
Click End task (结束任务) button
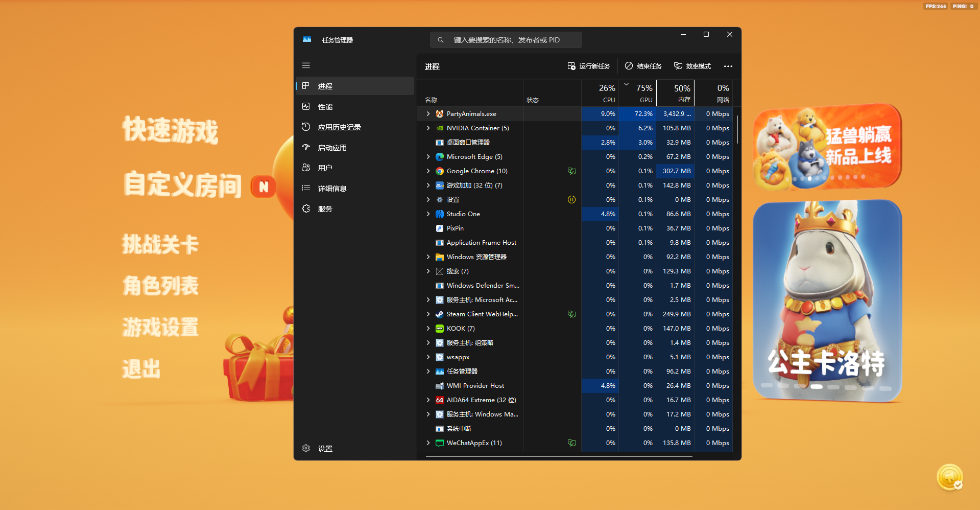point(643,66)
